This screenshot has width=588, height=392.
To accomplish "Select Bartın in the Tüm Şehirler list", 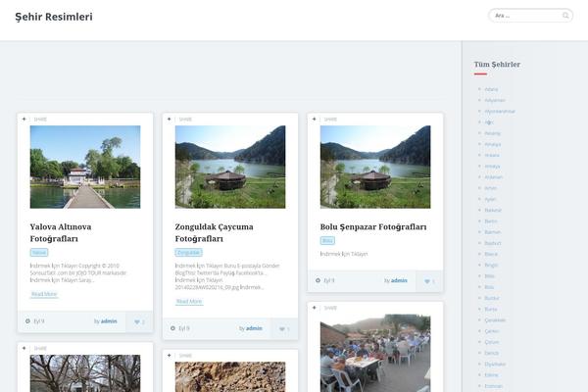I will (491, 220).
